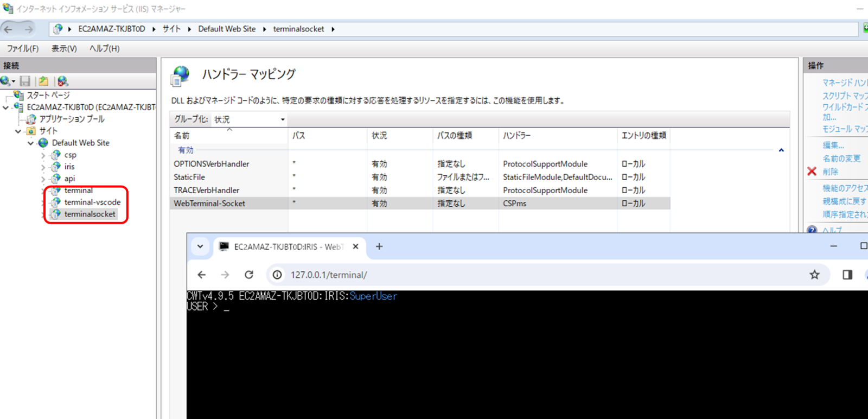Click the delete connection icon in Connections toolbar

[x=63, y=81]
